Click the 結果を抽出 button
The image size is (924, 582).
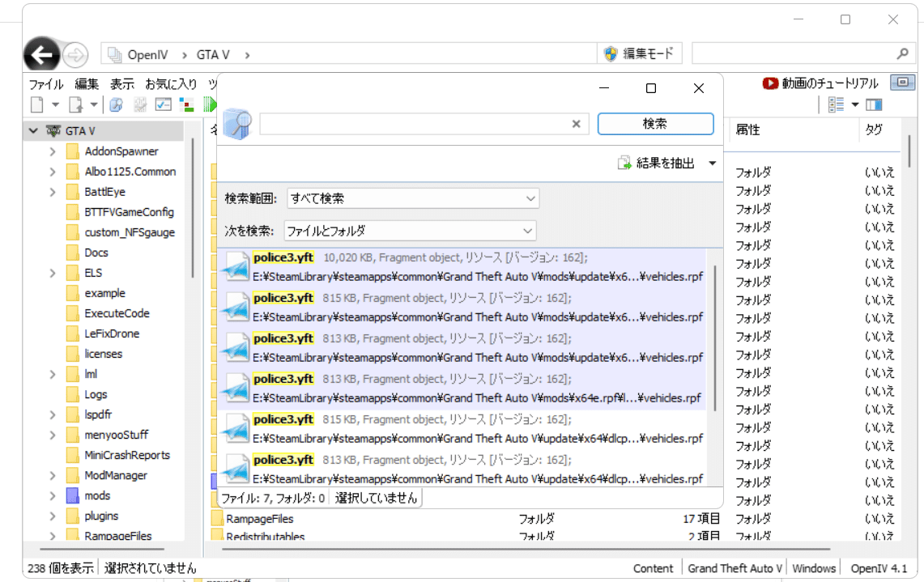[657, 164]
